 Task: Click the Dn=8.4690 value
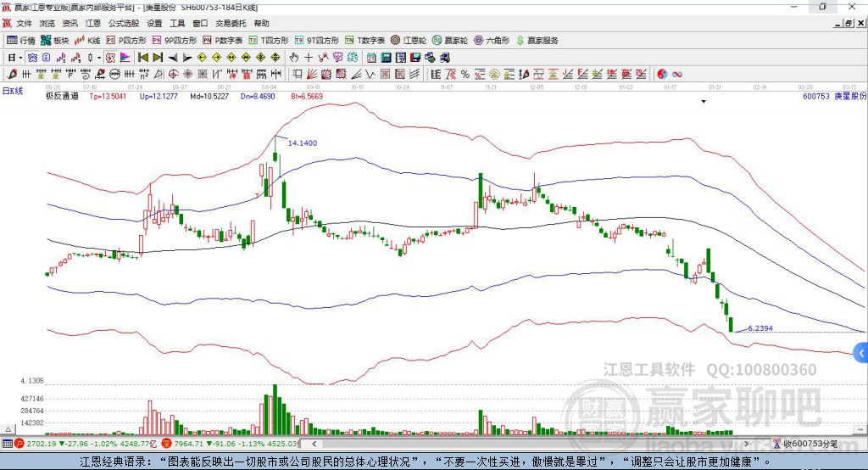pos(258,96)
